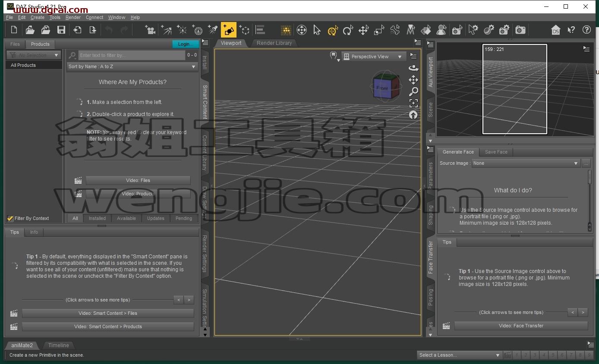This screenshot has width=599, height=364.
Task: Toggle the Filter By Context checkbox
Action: 10,218
